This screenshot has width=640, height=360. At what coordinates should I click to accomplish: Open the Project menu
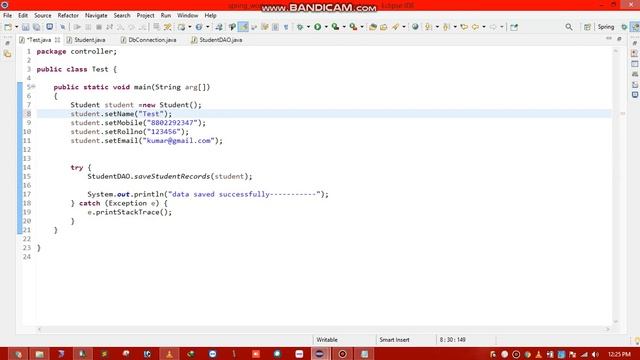pos(145,16)
